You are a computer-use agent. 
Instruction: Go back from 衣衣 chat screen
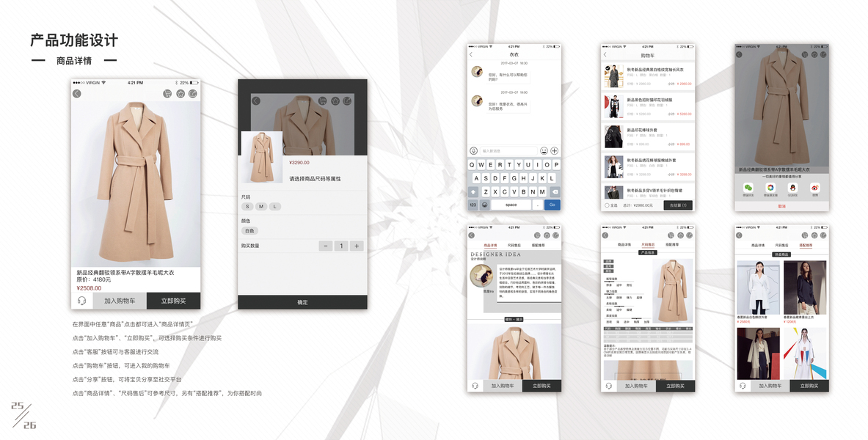[471, 55]
